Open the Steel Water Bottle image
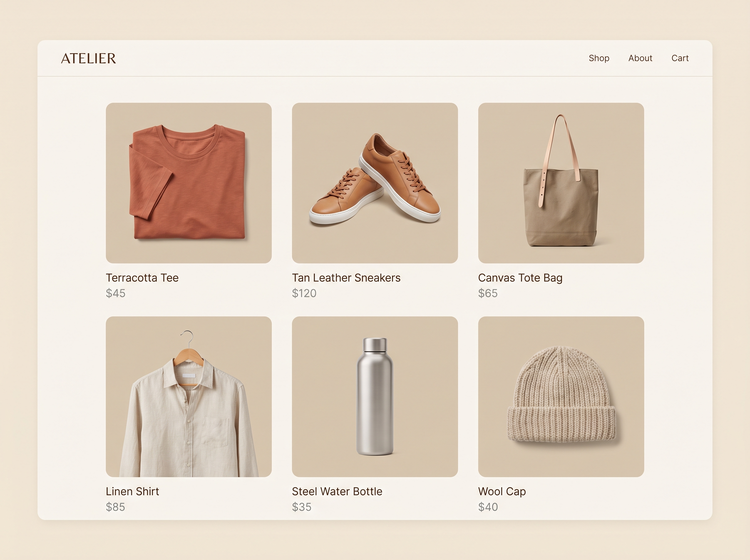Viewport: 750px width, 560px height. [x=375, y=397]
